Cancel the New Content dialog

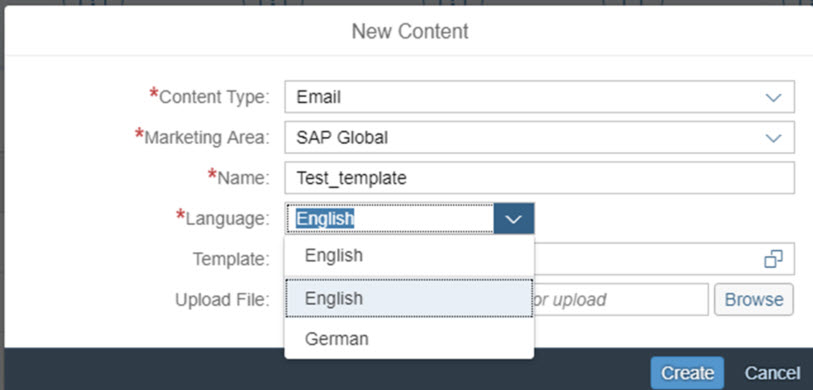772,373
